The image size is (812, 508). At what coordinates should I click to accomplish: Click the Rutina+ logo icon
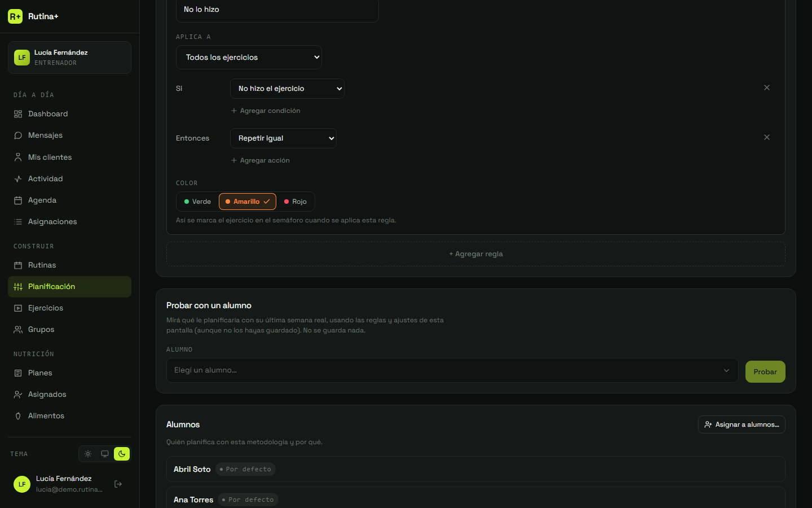click(15, 16)
